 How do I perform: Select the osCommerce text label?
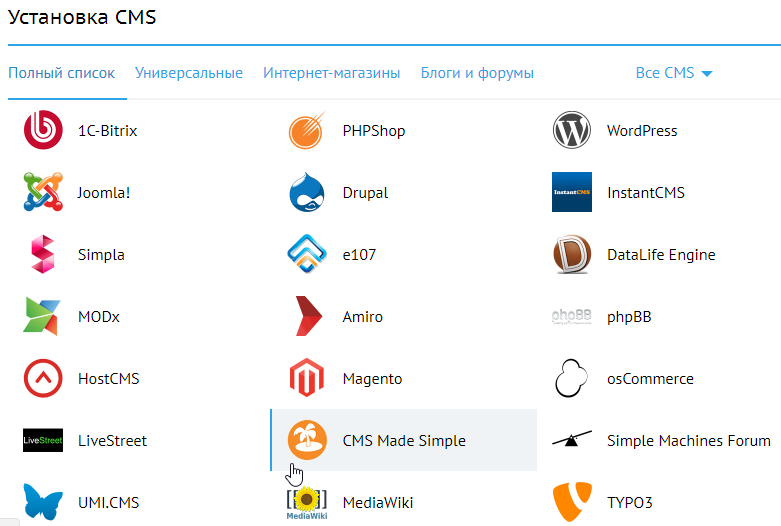pos(651,379)
